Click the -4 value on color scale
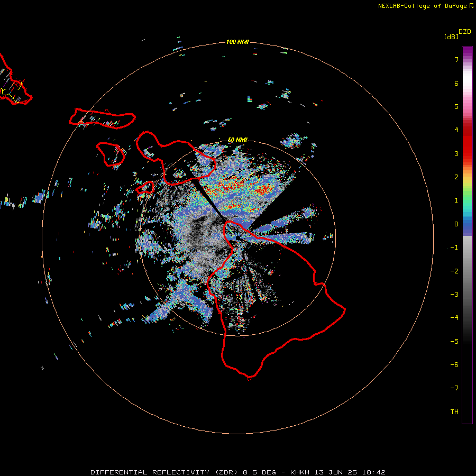Screen dimensions: 476x476 [454, 317]
